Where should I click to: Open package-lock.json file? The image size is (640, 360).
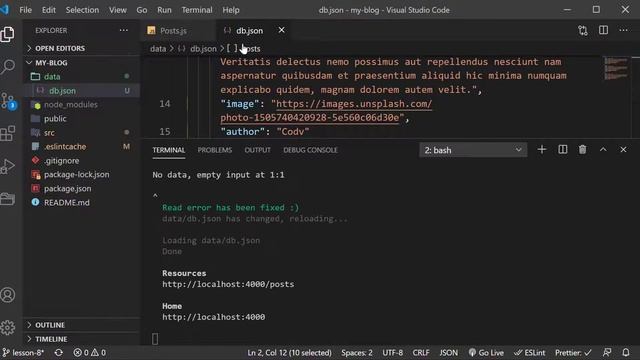[x=76, y=174]
